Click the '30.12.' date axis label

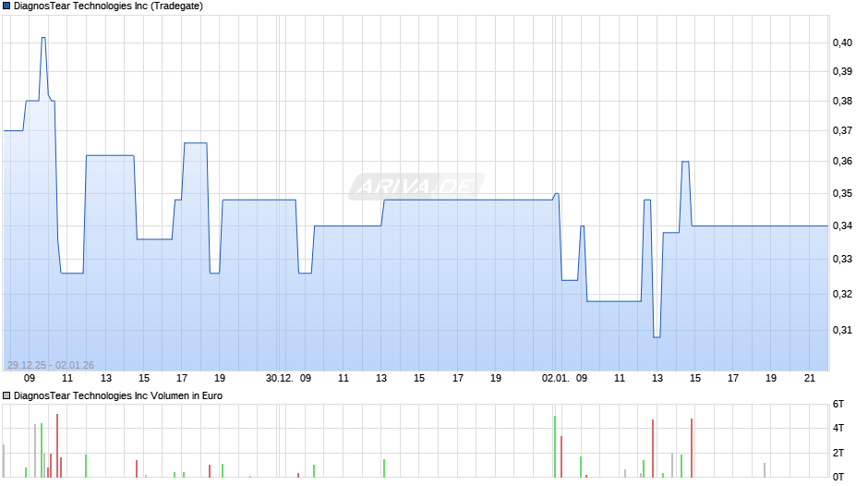pos(280,378)
